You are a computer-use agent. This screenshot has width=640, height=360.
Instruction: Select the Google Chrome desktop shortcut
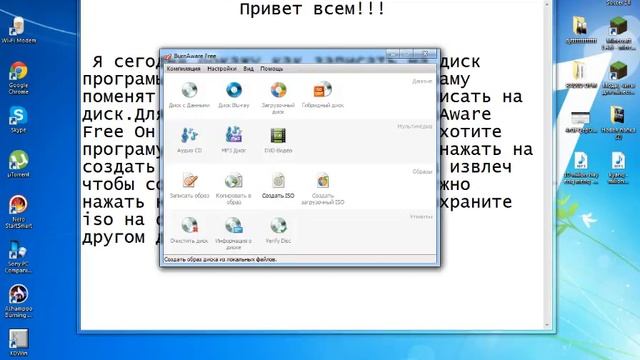(x=18, y=78)
